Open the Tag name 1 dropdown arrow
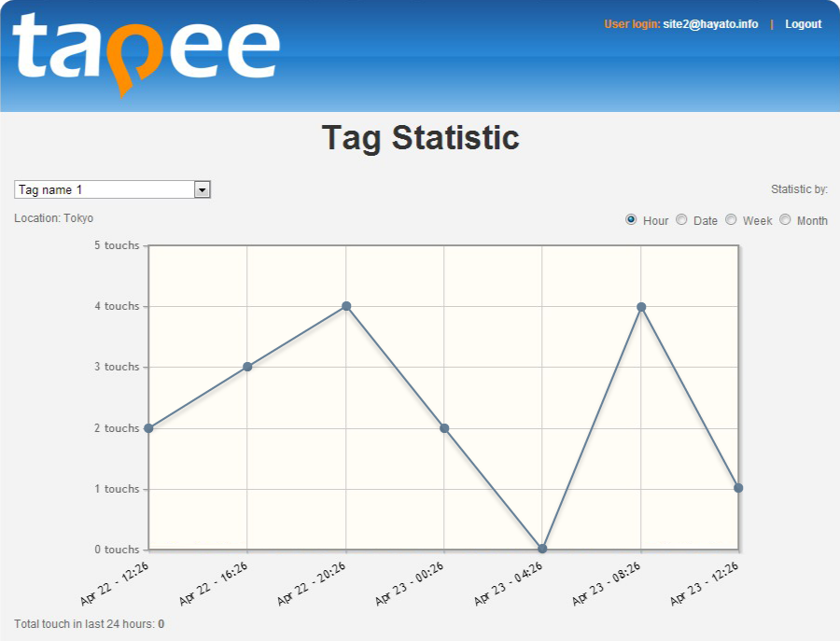 click(x=202, y=189)
